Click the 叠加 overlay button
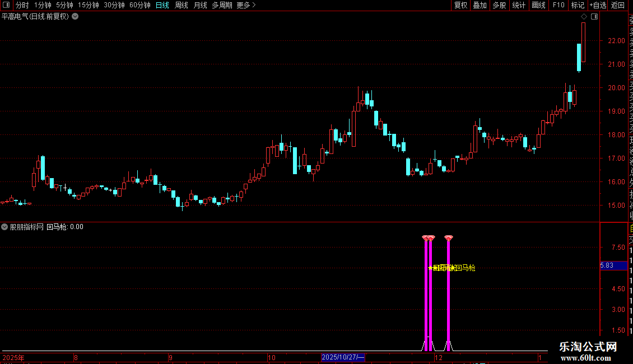The width and height of the screenshot is (633, 364). (x=480, y=5)
